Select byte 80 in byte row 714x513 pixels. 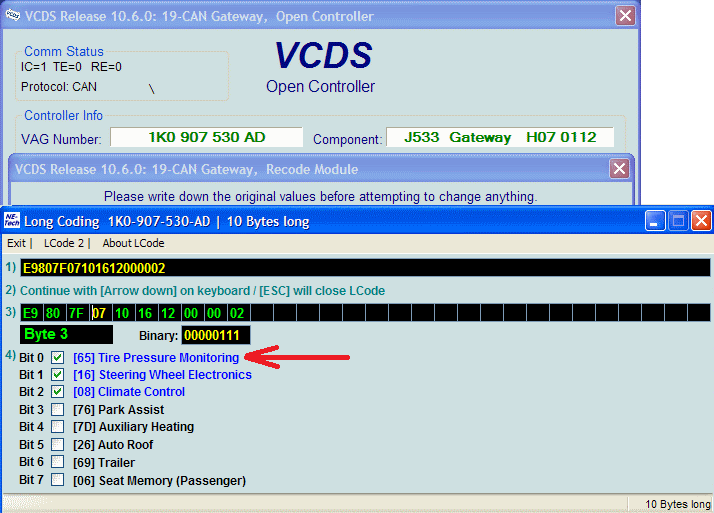54,313
